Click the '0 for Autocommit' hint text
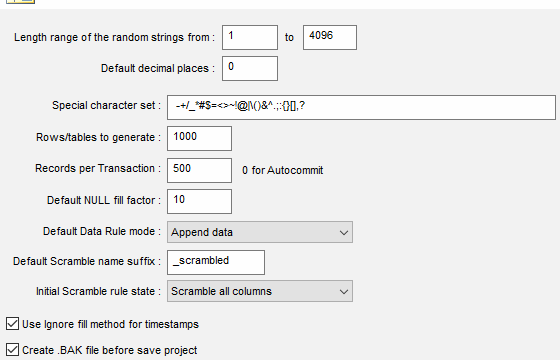 tap(282, 170)
